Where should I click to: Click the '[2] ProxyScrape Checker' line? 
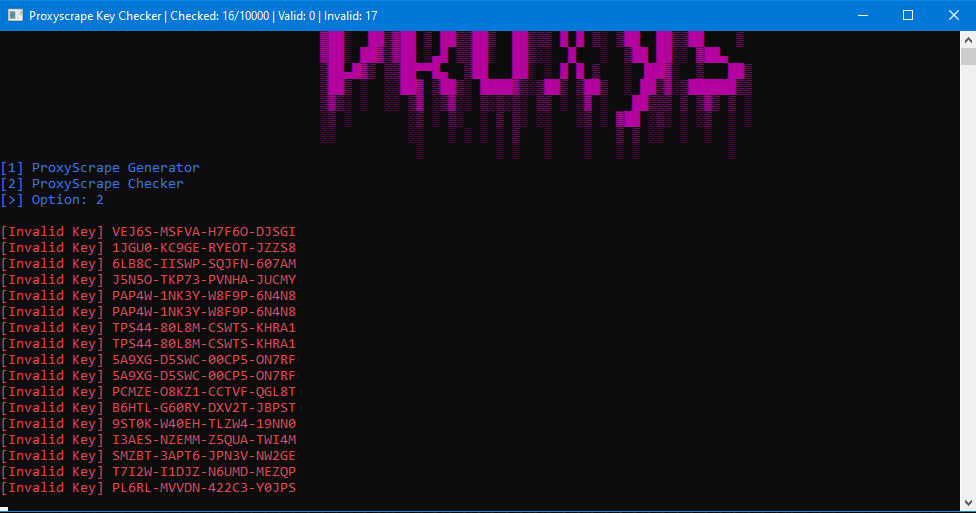click(92, 184)
